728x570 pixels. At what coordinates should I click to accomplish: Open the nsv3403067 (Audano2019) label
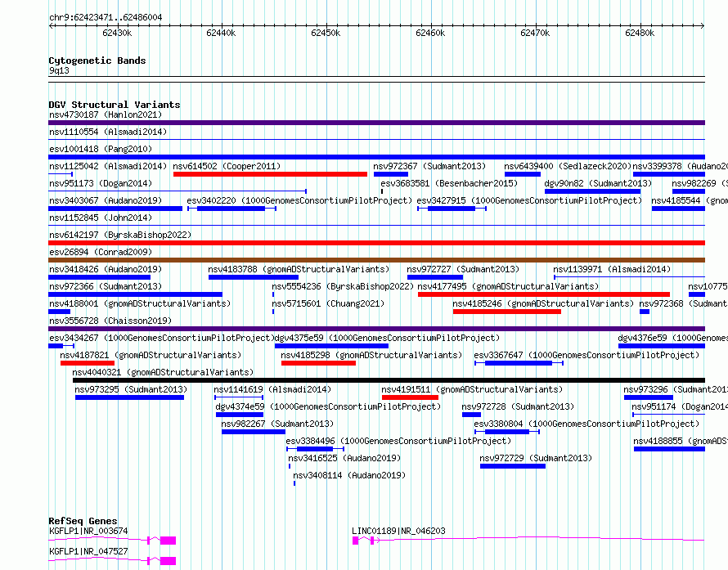106,200
